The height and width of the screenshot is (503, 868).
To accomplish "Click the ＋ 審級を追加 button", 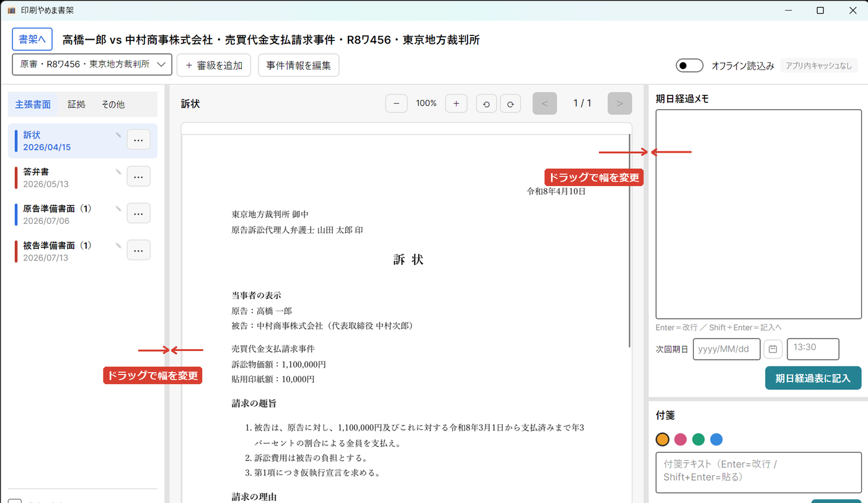I will [x=213, y=65].
